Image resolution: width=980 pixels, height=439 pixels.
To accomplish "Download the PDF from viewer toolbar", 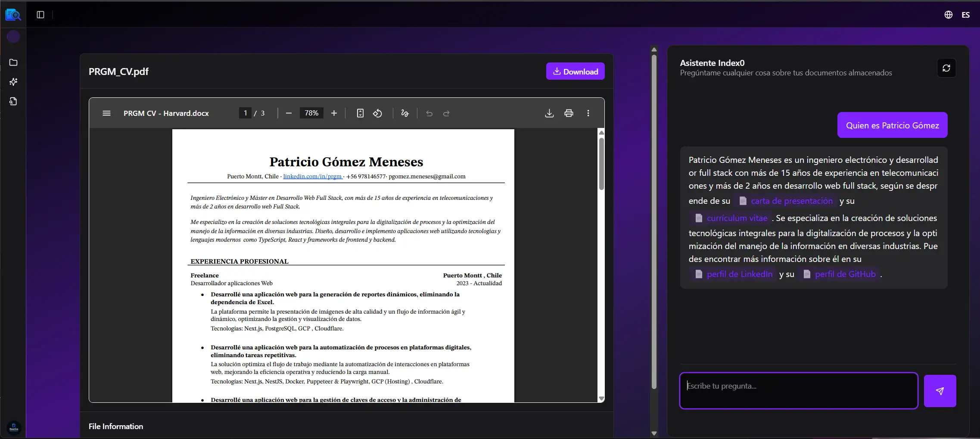I will point(549,113).
